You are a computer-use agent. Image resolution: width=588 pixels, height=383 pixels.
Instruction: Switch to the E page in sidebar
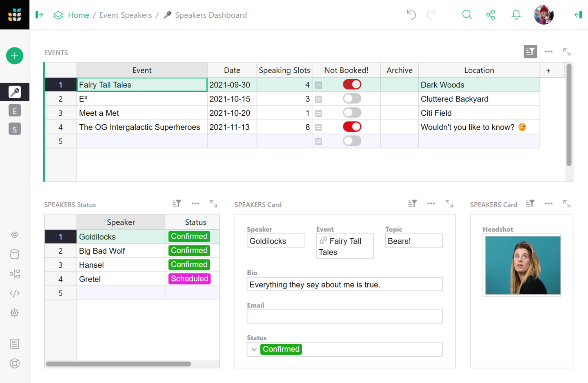(x=15, y=111)
